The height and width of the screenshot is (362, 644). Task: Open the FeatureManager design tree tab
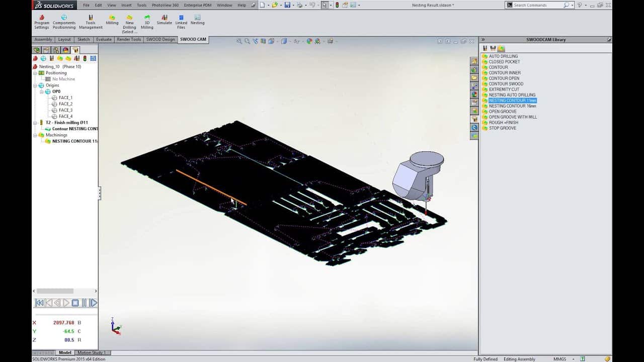(36, 50)
